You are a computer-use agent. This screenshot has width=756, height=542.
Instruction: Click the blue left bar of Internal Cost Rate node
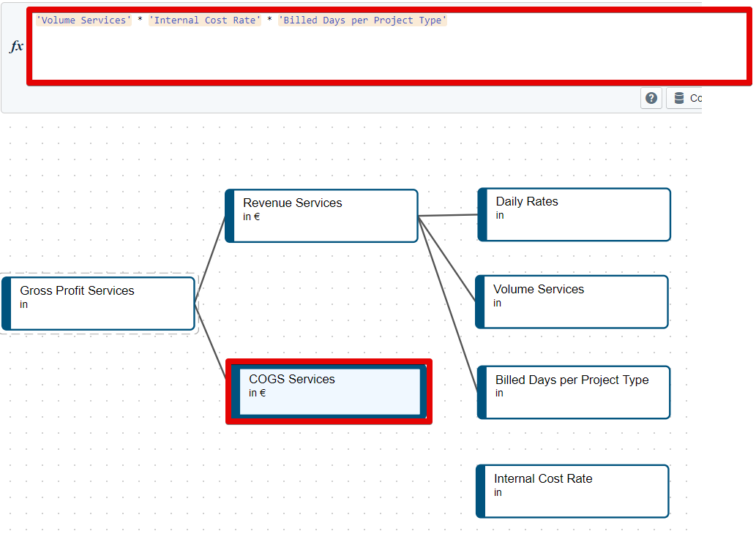tap(481, 491)
